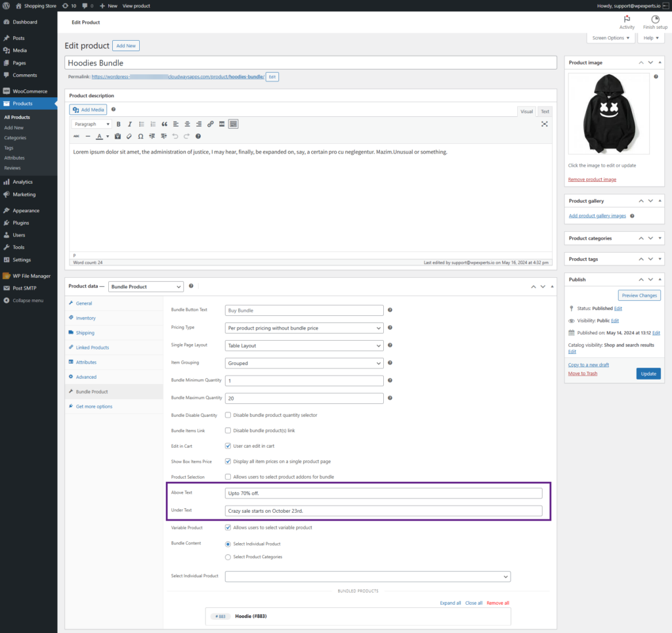Uncheck Allows users to select variable product
This screenshot has height=633, width=672.
(x=228, y=527)
